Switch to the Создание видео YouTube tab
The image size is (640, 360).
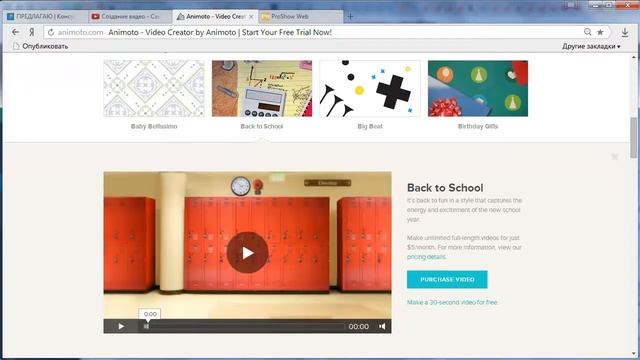click(131, 16)
